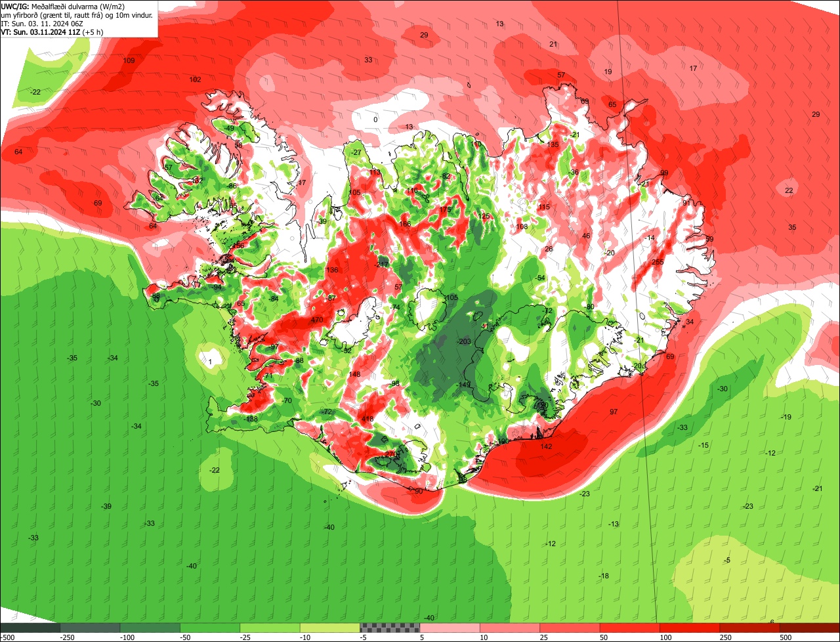Click the 10 to 25 pink legend swatch
Image resolution: width=840 pixels, height=642 pixels.
pyautogui.click(x=510, y=628)
